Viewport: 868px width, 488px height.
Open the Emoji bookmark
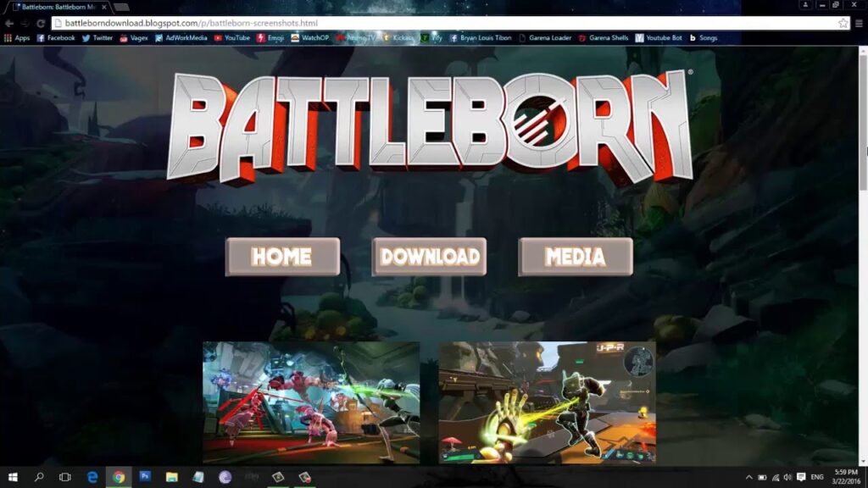coord(270,38)
